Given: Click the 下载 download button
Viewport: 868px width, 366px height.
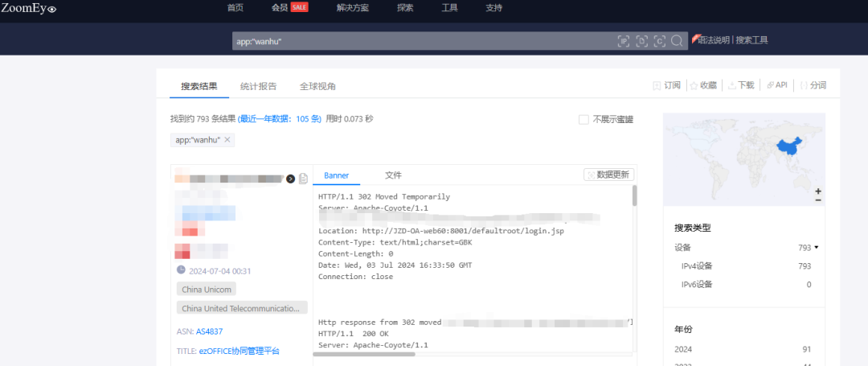Looking at the screenshot, I should click(x=741, y=85).
